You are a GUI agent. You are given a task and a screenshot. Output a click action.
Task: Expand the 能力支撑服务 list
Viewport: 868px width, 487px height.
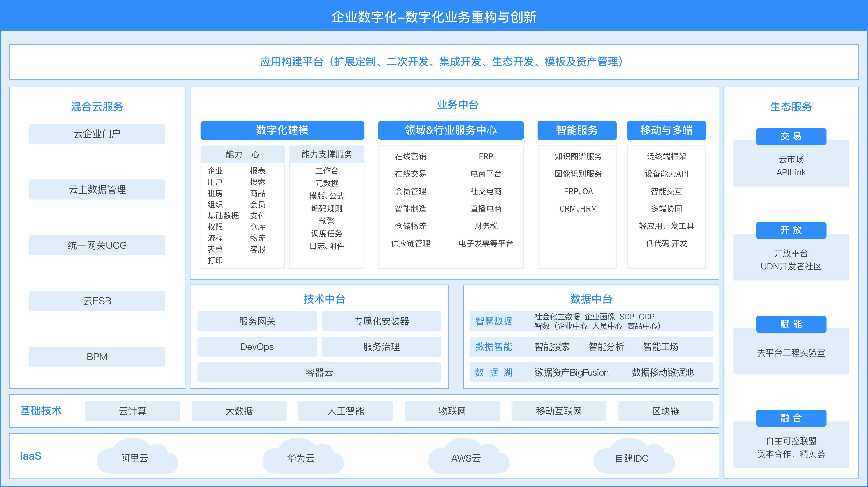[x=327, y=154]
